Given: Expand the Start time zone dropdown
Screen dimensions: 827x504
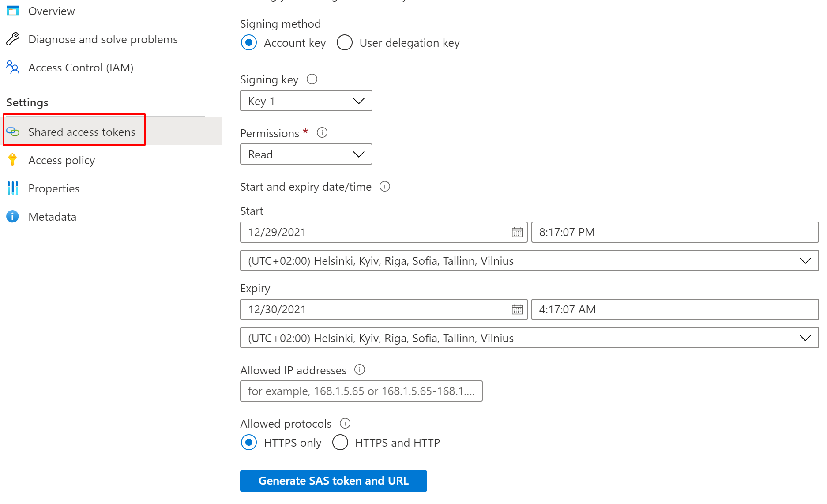Looking at the screenshot, I should 529,261.
